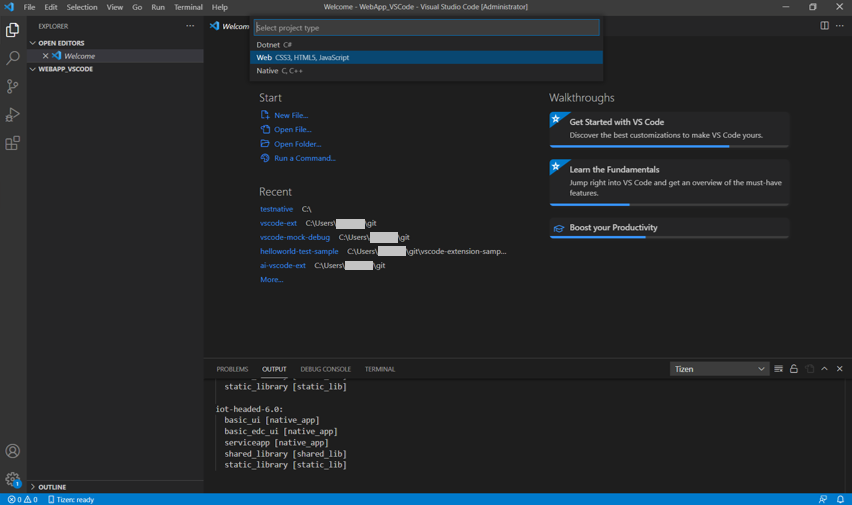
Task: Click the split editor icon
Action: 824,26
